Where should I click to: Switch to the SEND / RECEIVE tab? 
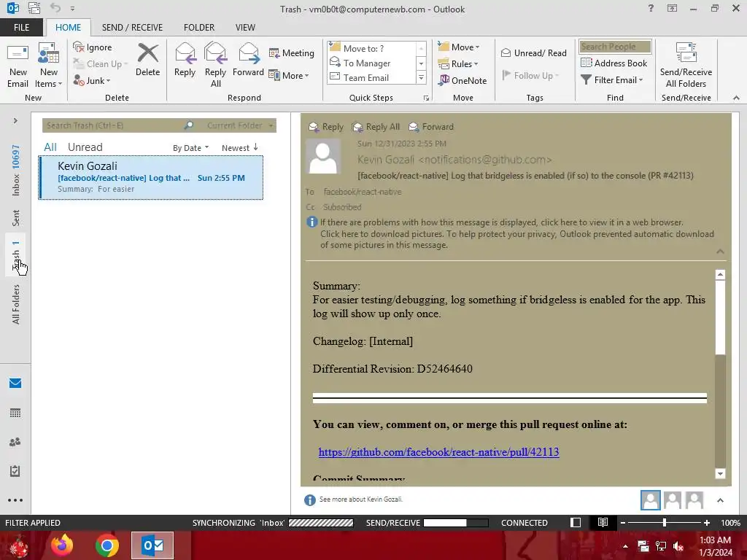[132, 28]
